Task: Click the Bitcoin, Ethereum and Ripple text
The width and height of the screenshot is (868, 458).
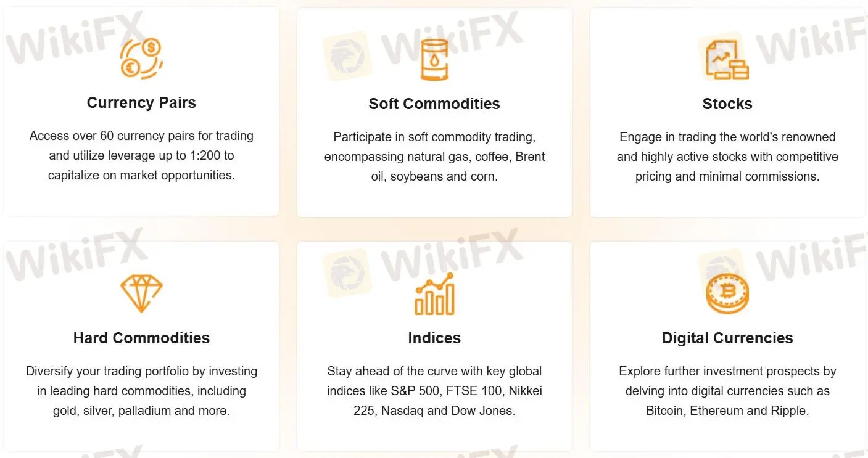Action: click(727, 391)
